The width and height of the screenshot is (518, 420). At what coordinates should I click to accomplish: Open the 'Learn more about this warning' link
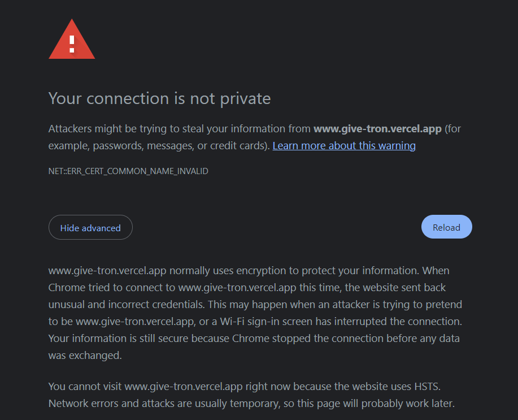click(x=344, y=146)
